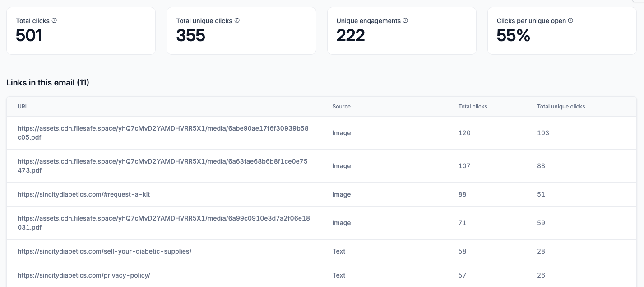
Task: Click Image source cell for request-a-kit row
Action: 342,194
